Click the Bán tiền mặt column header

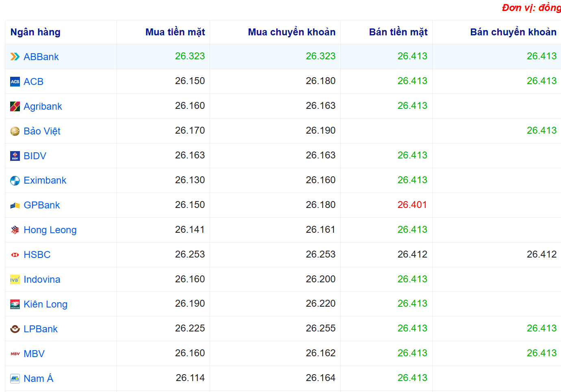(x=398, y=32)
